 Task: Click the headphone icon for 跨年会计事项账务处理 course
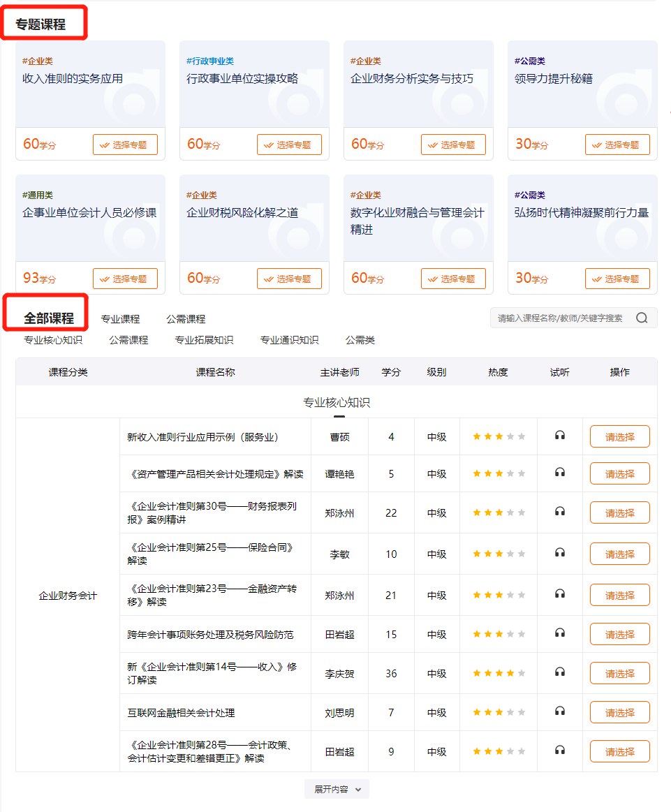click(x=559, y=633)
